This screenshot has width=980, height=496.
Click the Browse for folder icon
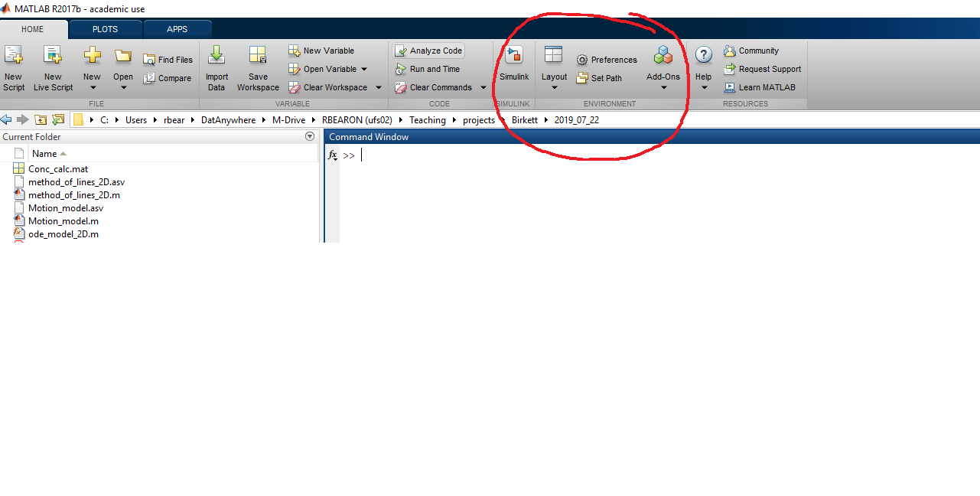point(58,119)
